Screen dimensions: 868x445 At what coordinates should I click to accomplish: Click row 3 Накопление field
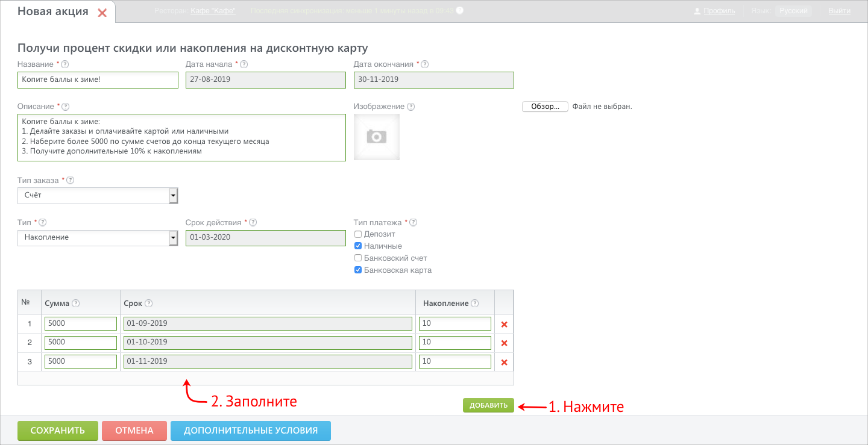point(455,362)
